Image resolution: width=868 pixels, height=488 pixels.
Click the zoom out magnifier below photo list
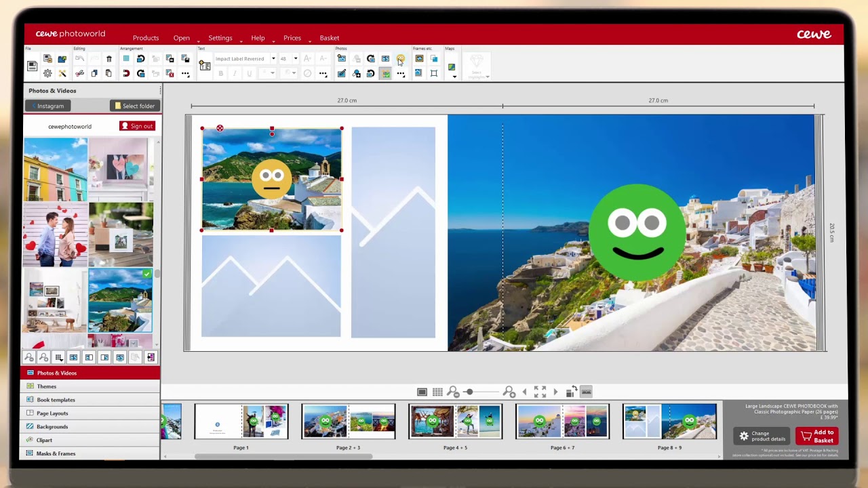tap(29, 357)
